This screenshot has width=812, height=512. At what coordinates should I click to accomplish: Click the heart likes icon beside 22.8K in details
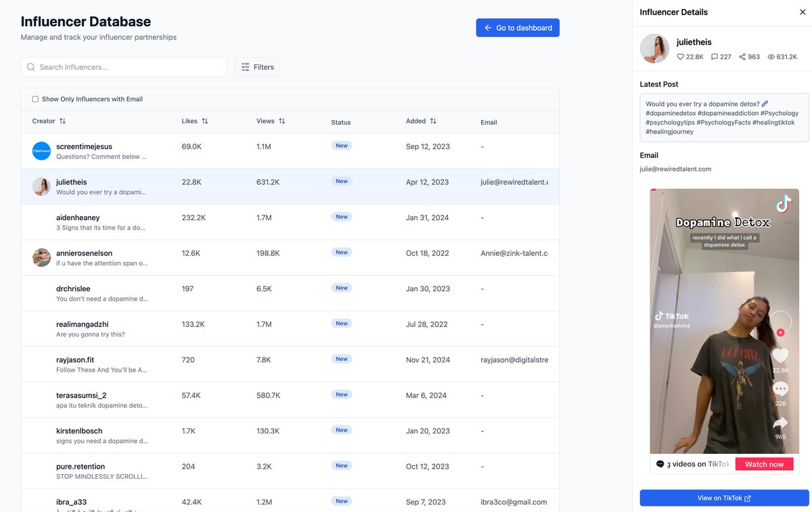coord(681,57)
